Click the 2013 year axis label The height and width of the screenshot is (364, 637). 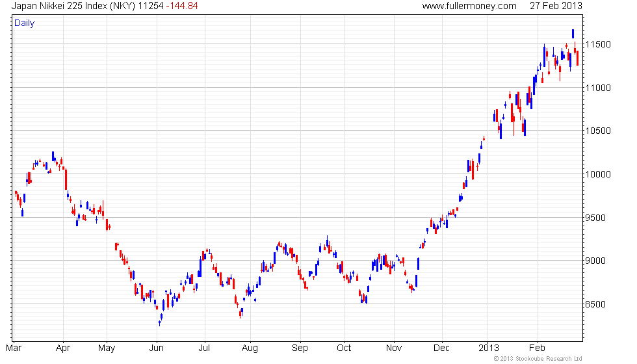tap(489, 348)
